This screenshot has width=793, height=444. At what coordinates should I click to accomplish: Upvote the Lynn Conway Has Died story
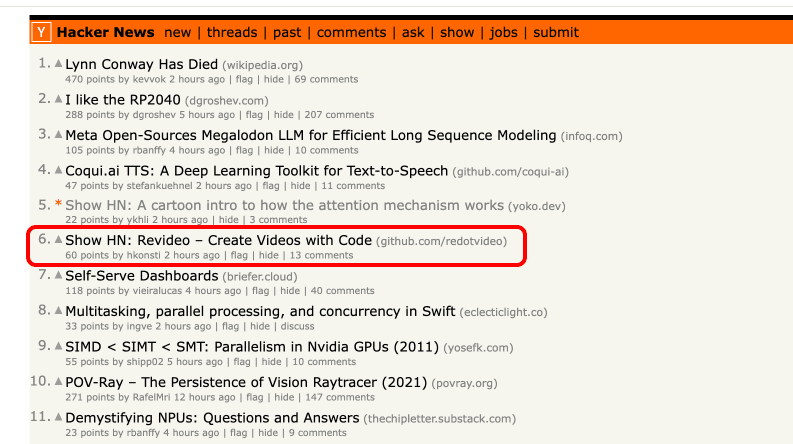pos(59,63)
